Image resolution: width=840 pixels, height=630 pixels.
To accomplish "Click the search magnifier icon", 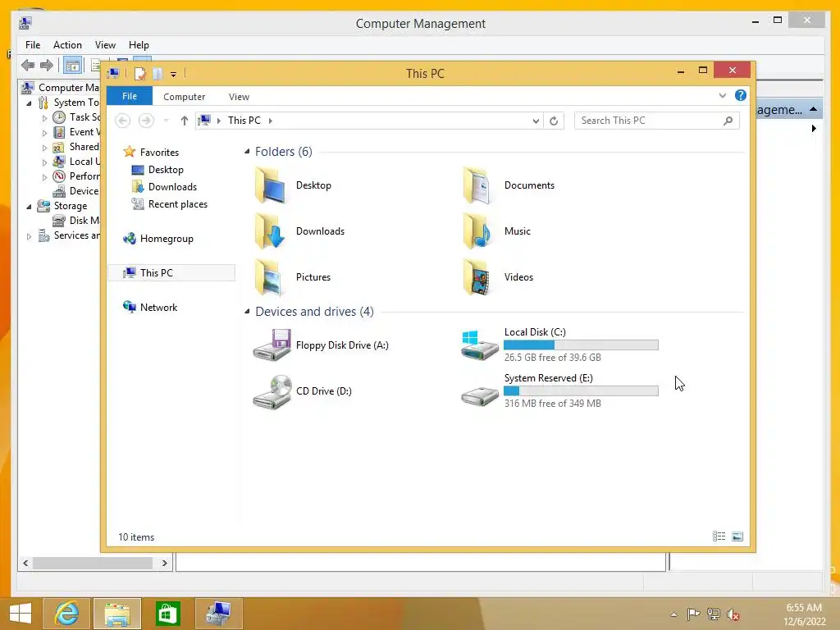I will pos(728,121).
